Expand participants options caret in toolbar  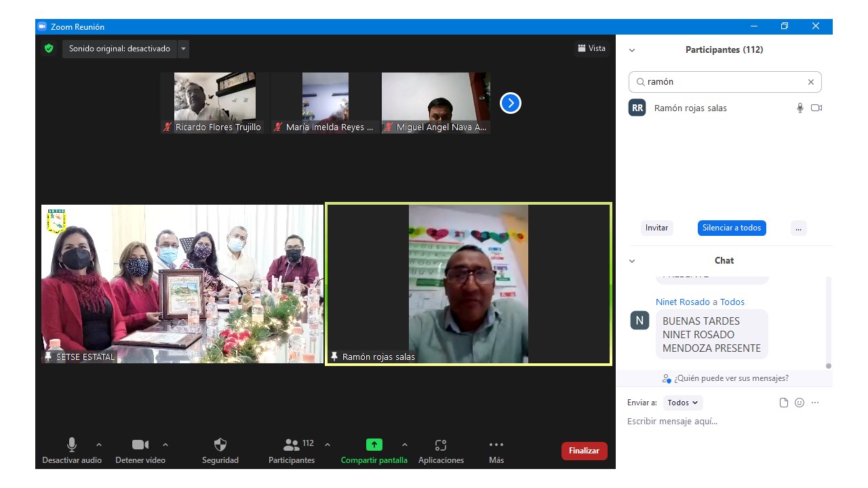(x=328, y=445)
